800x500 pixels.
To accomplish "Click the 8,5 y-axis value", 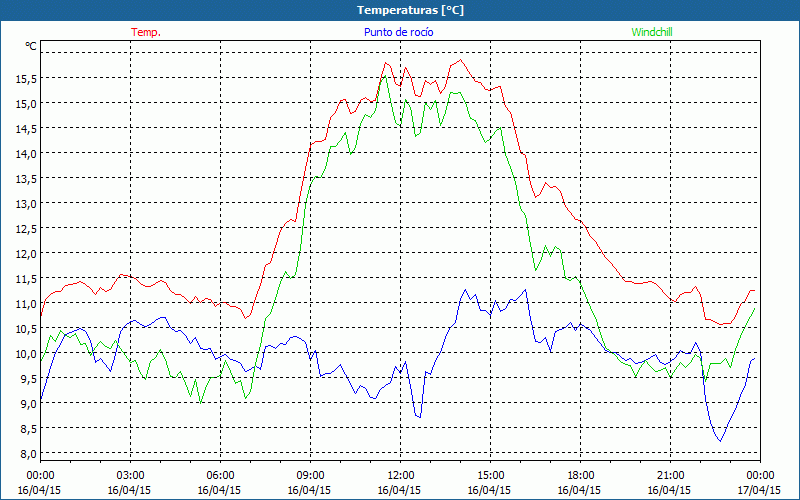I will point(28,429).
